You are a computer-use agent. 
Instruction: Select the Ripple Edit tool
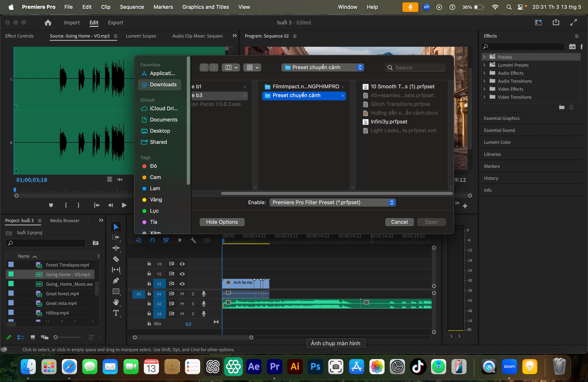(x=116, y=248)
